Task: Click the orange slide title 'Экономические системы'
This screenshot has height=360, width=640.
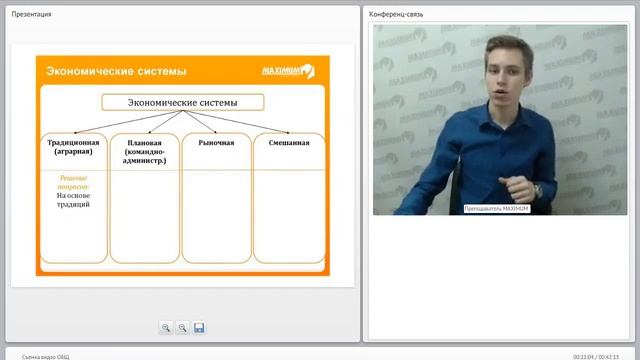Action: click(x=116, y=71)
